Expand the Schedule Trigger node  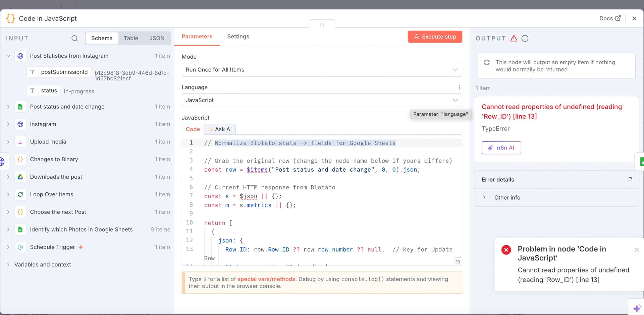coord(8,247)
